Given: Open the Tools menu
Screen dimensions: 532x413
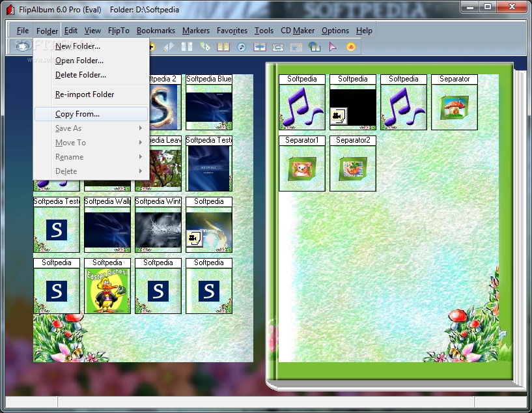Looking at the screenshot, I should coord(264,31).
